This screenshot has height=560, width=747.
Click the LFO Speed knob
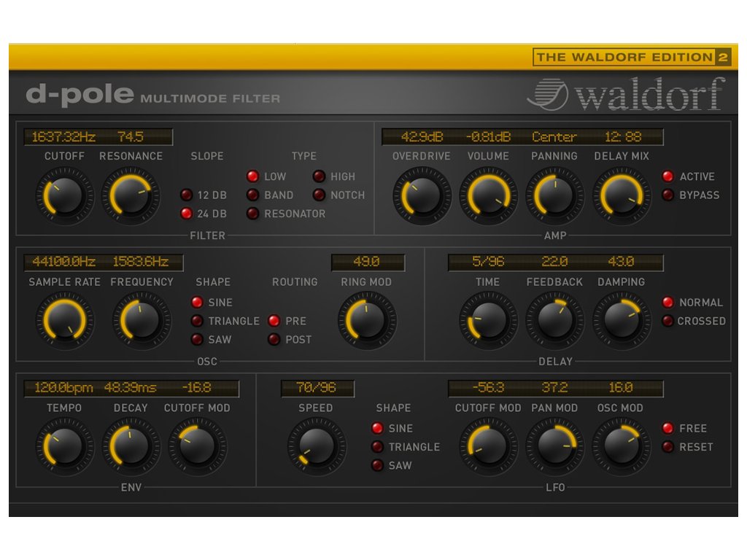coord(316,446)
